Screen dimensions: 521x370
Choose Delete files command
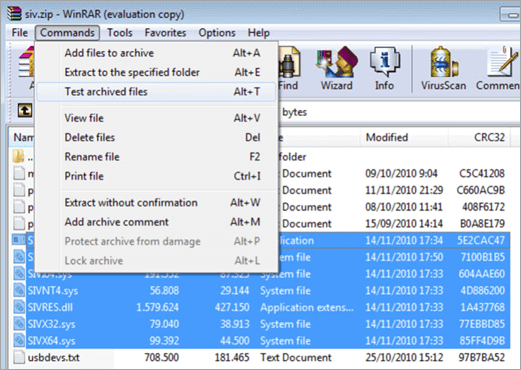(x=156, y=137)
